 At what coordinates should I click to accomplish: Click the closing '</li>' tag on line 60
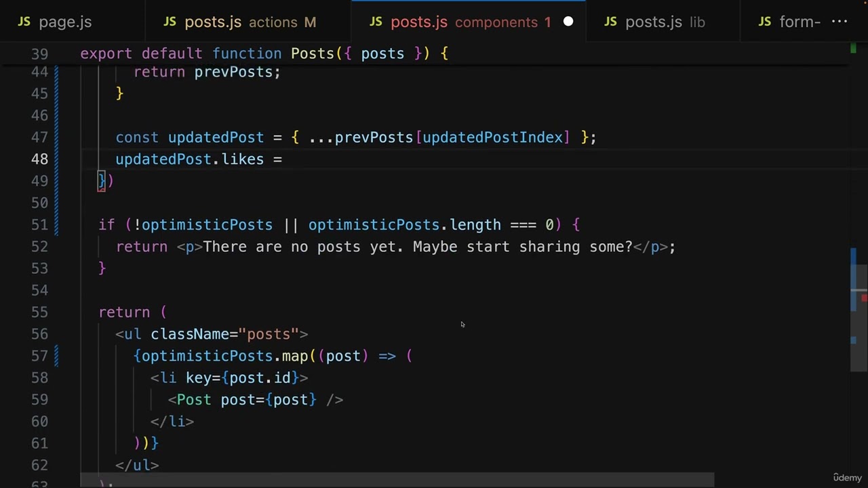click(x=172, y=422)
